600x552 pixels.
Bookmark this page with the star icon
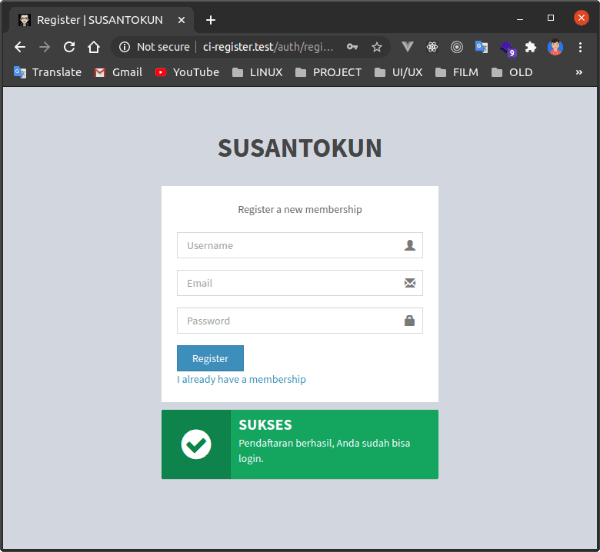(x=377, y=47)
